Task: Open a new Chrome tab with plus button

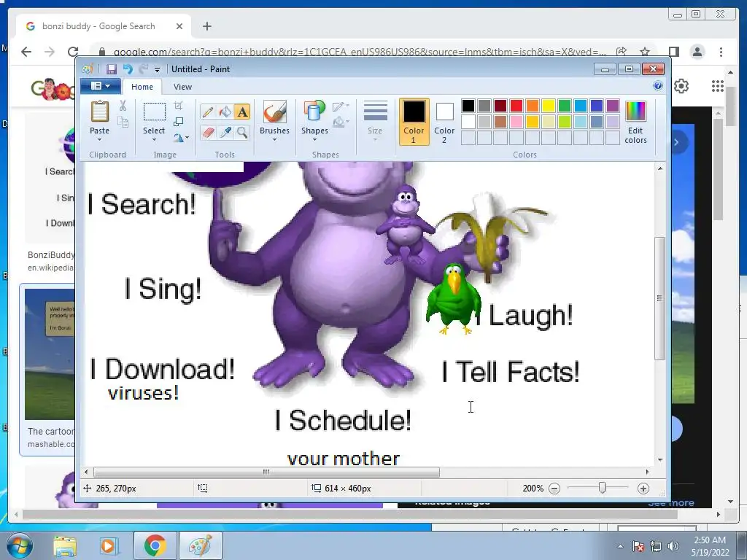Action: pos(206,26)
